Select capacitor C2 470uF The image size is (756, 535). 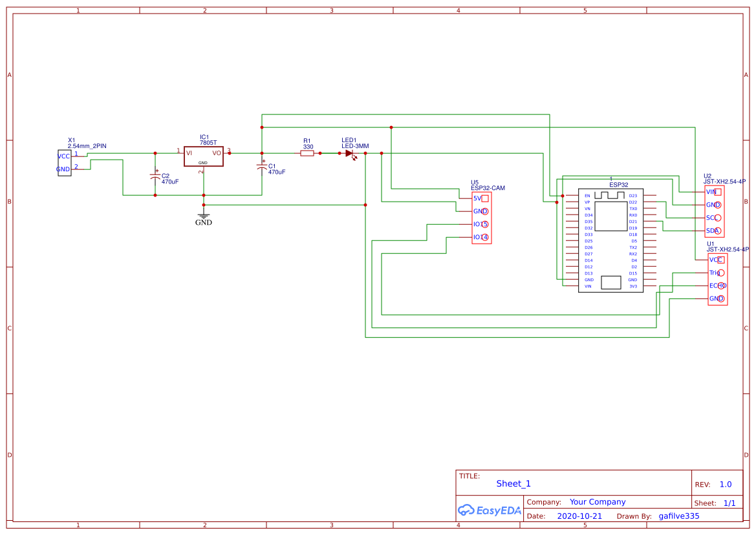pos(155,176)
